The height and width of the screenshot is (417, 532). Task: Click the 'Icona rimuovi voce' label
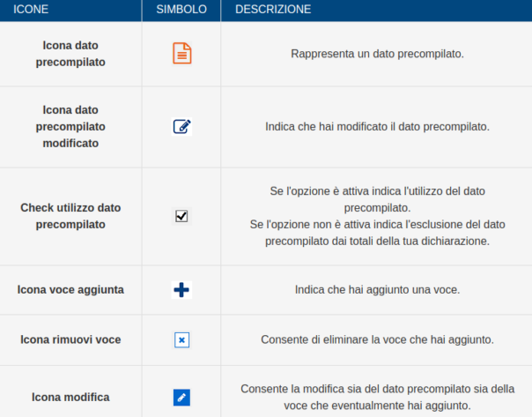(70, 339)
